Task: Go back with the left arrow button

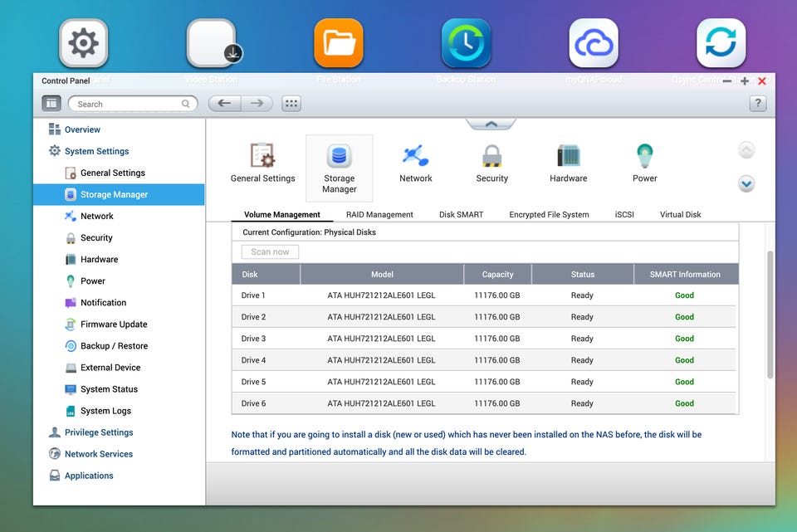Action: 224,104
